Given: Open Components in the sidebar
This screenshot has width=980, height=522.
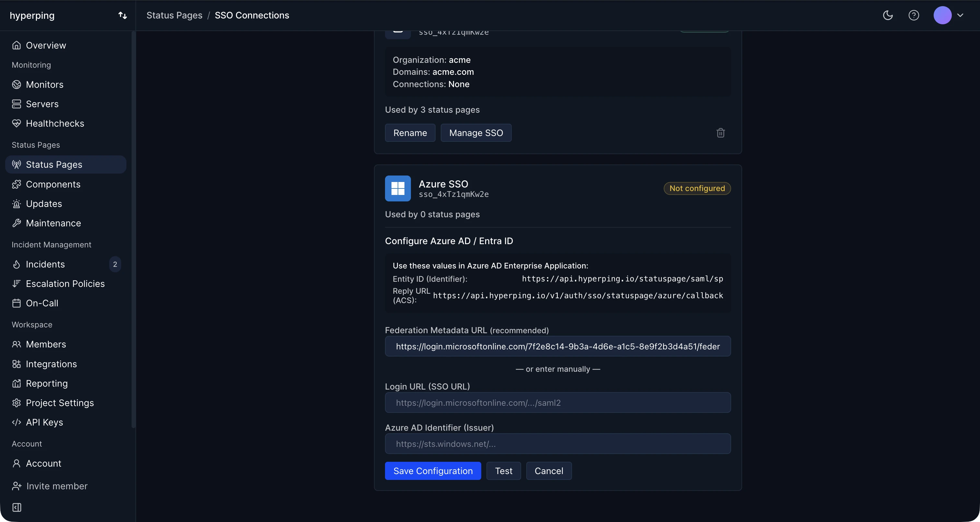Looking at the screenshot, I should coord(65,184).
